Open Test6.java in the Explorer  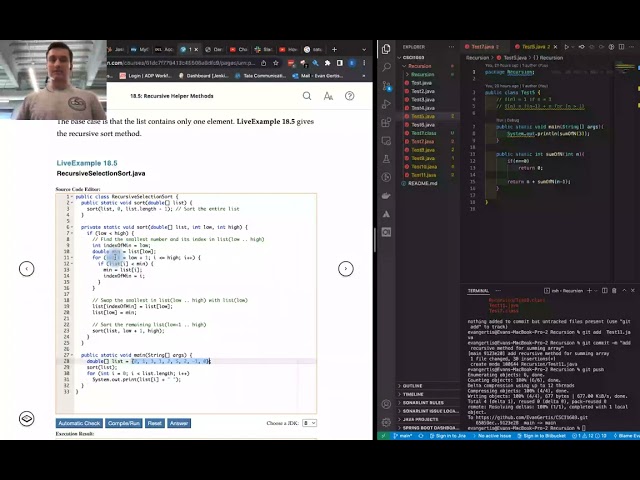click(427, 124)
